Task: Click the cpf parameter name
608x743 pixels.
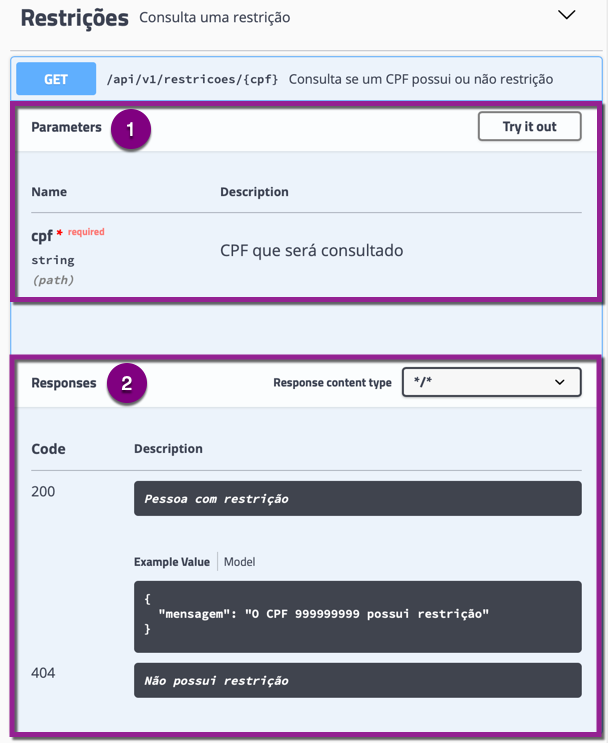Action: pos(42,236)
